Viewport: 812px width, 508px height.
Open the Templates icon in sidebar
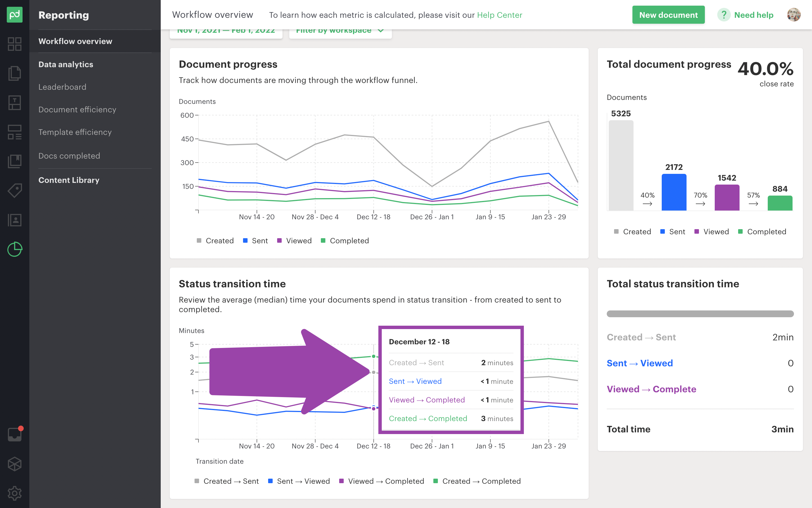(x=14, y=102)
